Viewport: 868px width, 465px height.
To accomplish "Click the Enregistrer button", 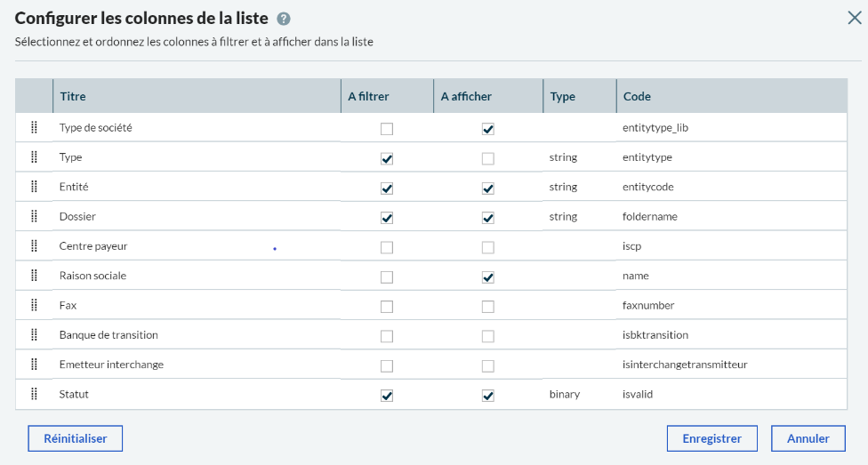I will (711, 438).
